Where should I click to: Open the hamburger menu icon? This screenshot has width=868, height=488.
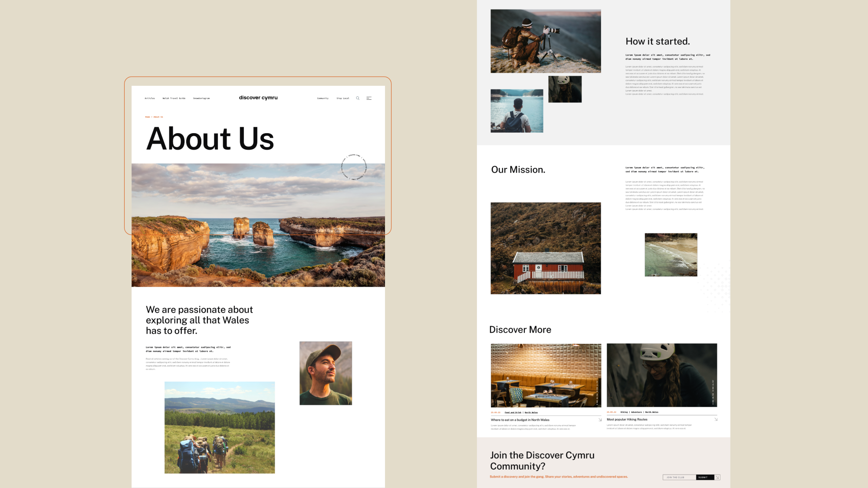[x=369, y=98]
